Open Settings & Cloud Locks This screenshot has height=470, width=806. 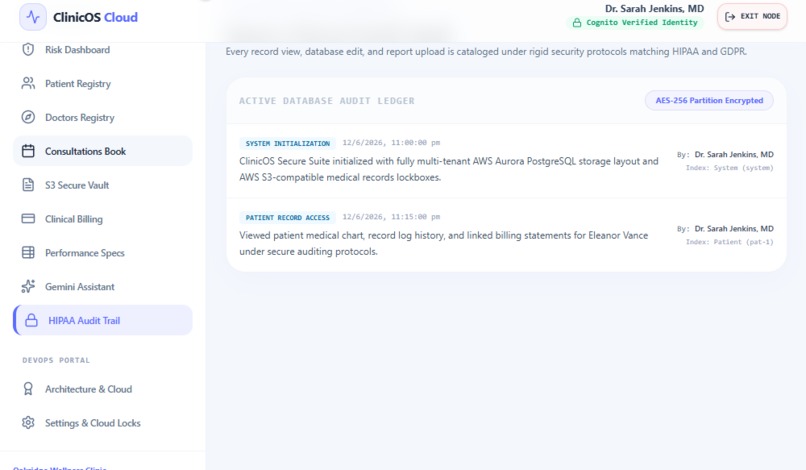pyautogui.click(x=103, y=423)
